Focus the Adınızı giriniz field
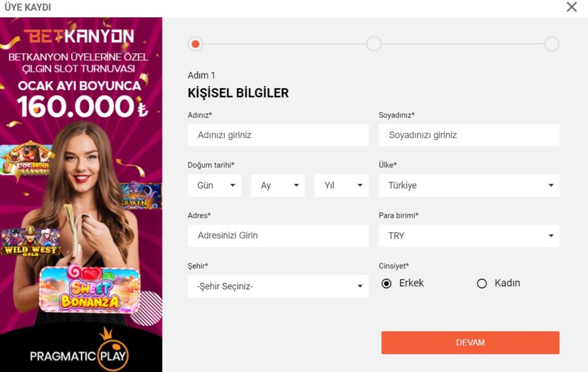The height and width of the screenshot is (372, 588). point(278,135)
